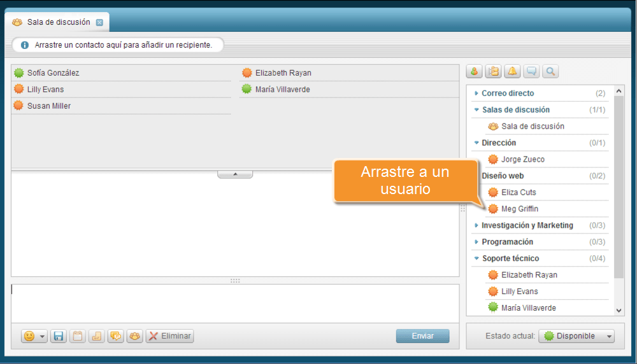Click the contact list scrollbar thumb

(619, 186)
